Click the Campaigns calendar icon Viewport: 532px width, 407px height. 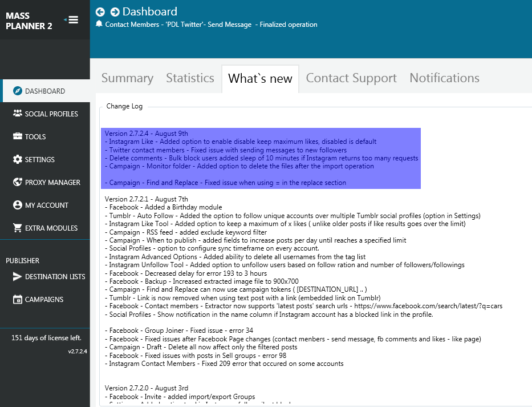(17, 299)
